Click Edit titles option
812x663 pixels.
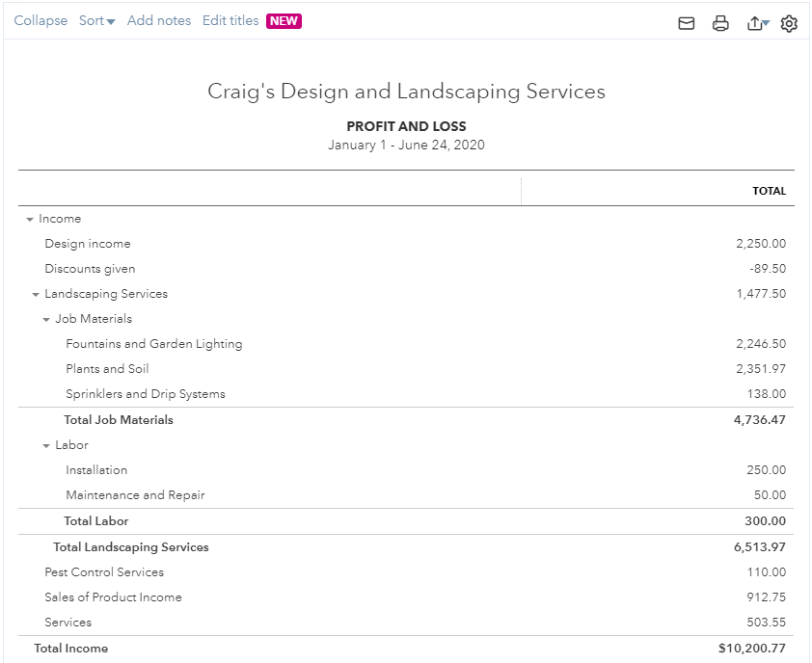pyautogui.click(x=230, y=20)
